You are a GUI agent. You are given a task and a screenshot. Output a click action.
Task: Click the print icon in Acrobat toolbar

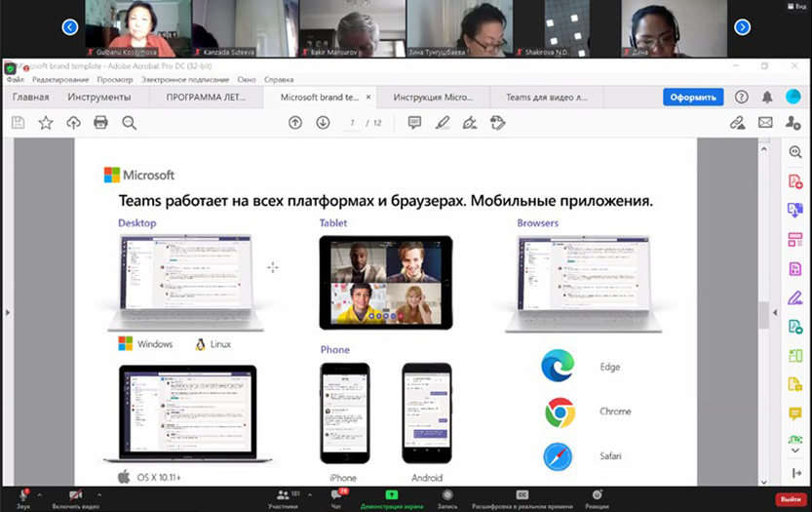[100, 123]
